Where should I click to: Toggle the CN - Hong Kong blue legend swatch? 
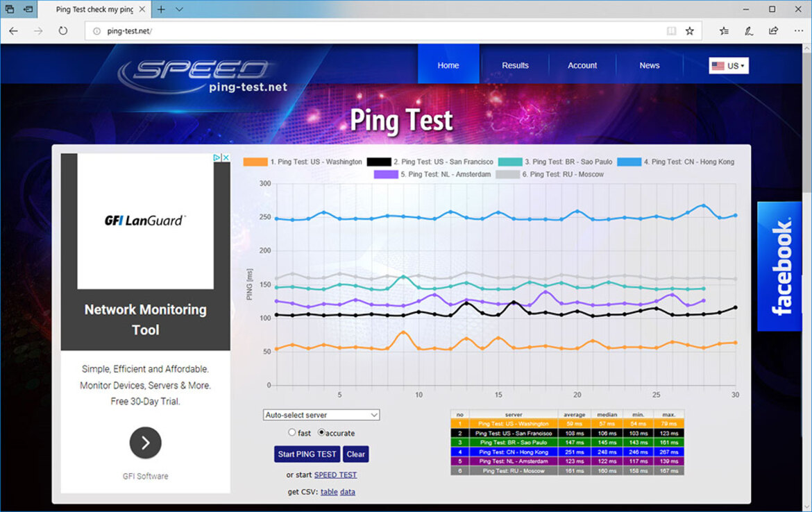629,162
